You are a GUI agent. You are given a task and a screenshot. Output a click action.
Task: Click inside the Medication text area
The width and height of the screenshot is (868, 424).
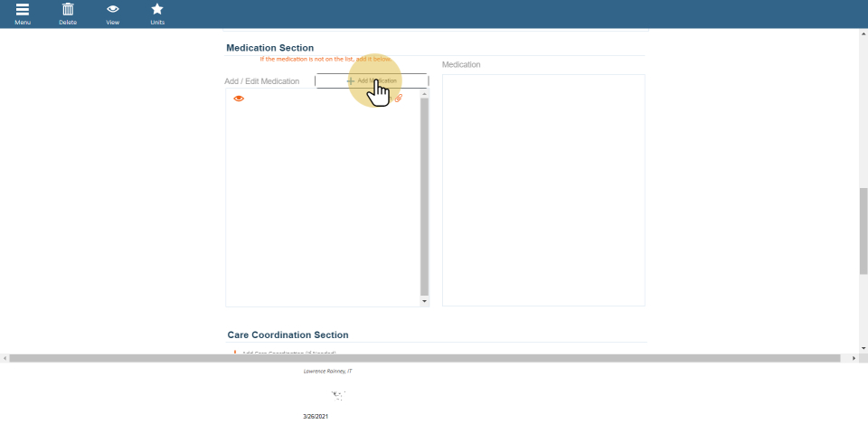pos(543,190)
